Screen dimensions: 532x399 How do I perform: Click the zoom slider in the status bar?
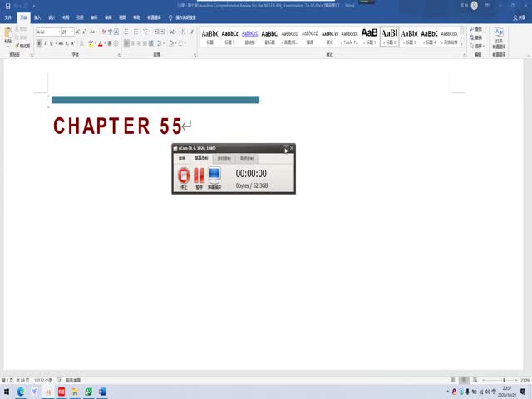point(494,380)
